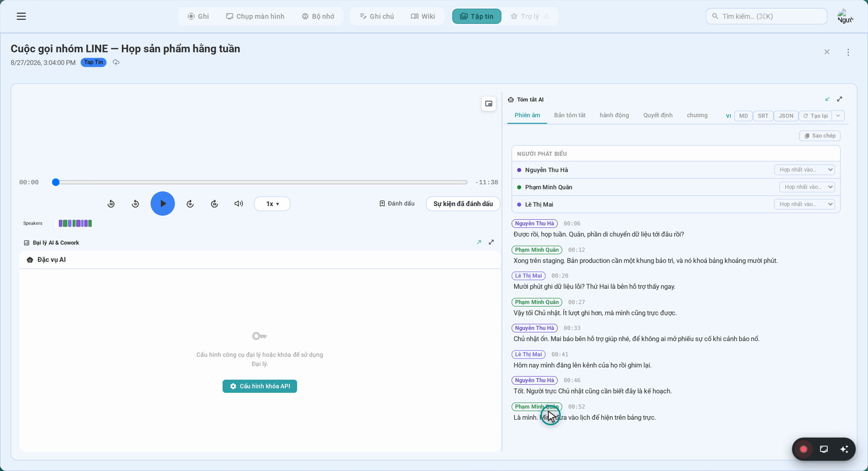Screen dimensions: 868x471
Task: Collapse the Tóm tắt AI panel
Action: [x=827, y=99]
